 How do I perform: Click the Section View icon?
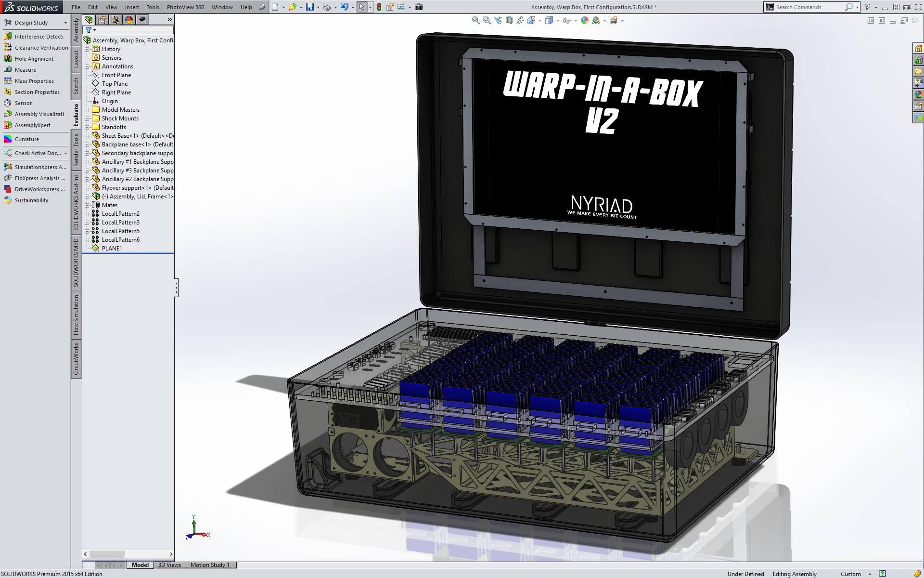point(509,20)
